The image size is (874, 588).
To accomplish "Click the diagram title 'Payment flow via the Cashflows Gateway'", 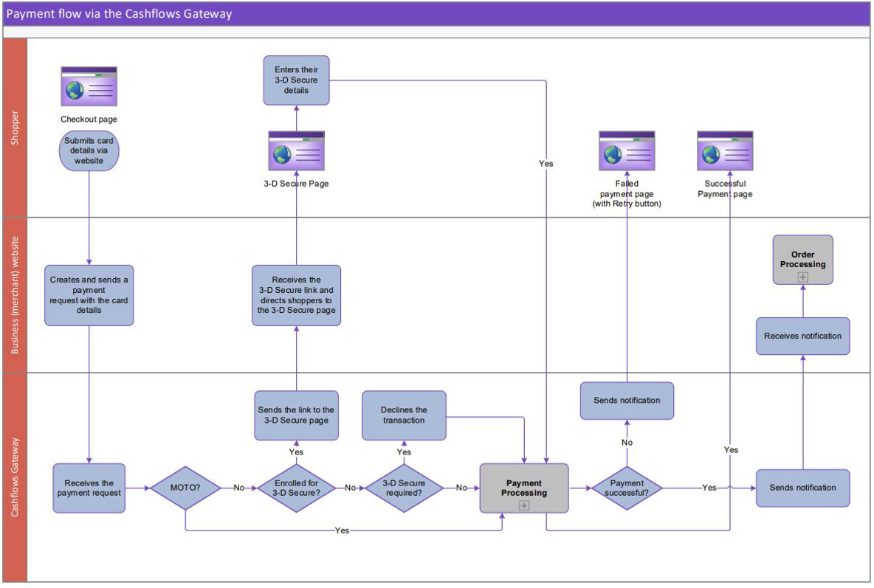I will pyautogui.click(x=120, y=14).
